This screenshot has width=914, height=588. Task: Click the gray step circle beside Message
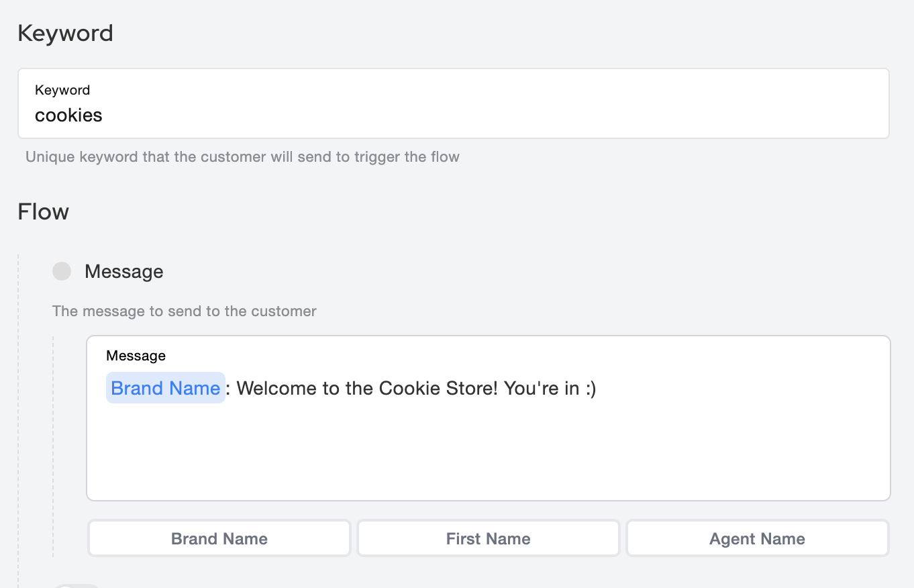62,271
